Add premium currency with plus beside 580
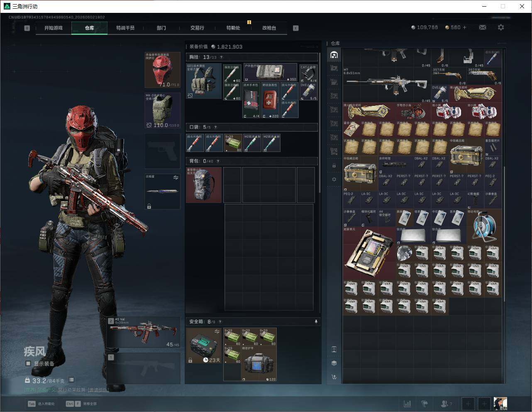532x412 pixels. click(464, 27)
